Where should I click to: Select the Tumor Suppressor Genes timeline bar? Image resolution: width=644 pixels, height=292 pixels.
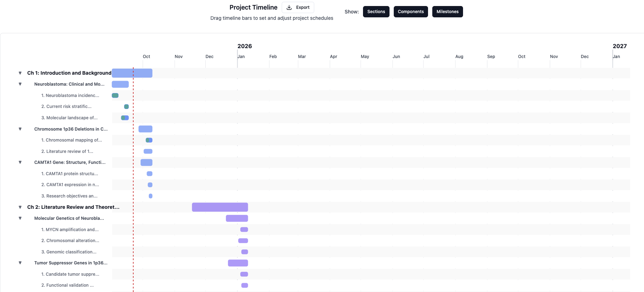238,263
